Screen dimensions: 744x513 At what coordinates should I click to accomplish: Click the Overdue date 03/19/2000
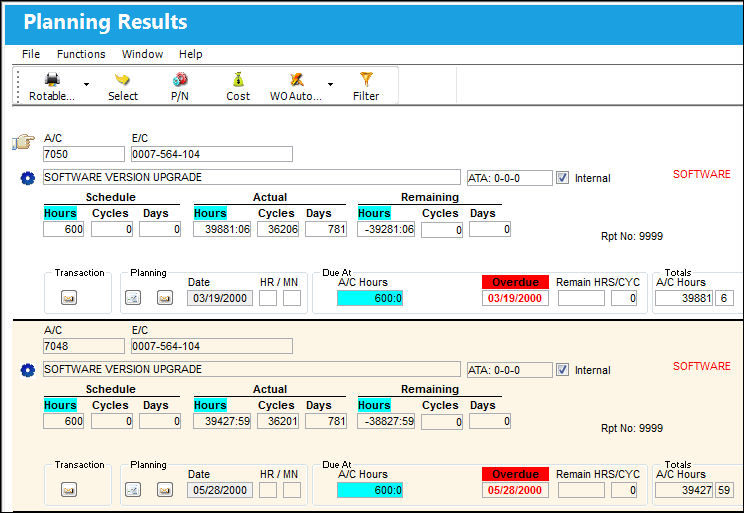515,298
